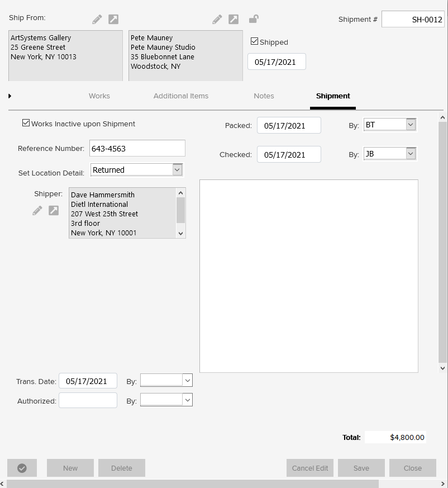
Task: Click the recipient address edit pencil icon
Action: (x=217, y=20)
